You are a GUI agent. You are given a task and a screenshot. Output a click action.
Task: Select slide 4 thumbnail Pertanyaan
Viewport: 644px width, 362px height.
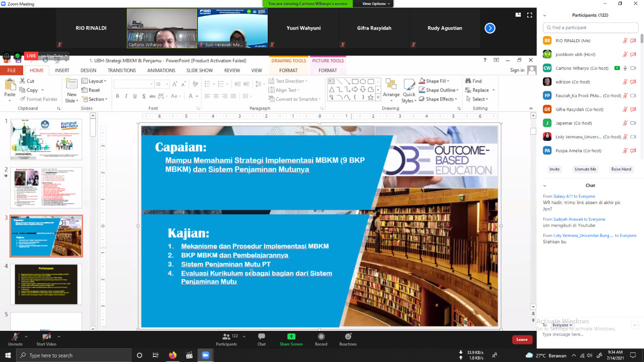point(46,284)
